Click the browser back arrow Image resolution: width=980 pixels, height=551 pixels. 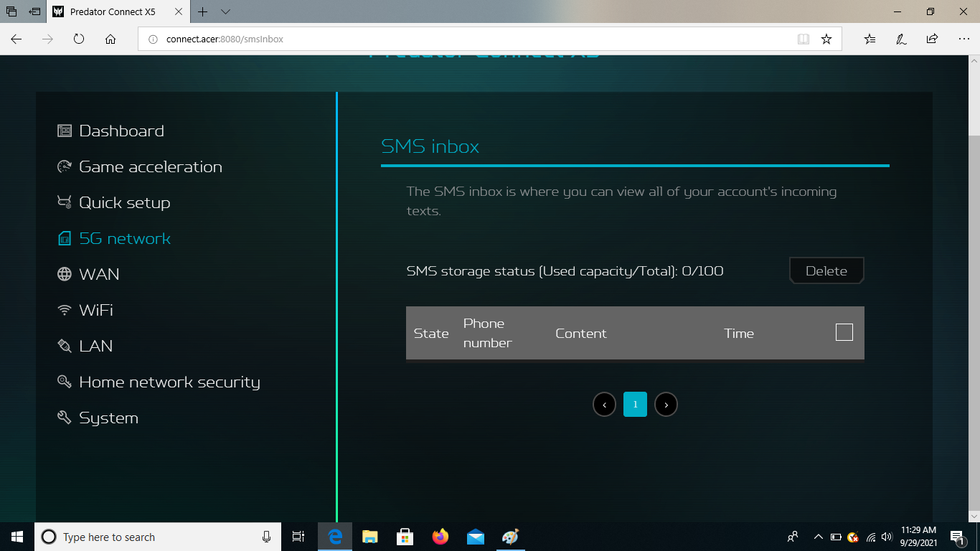tap(16, 39)
